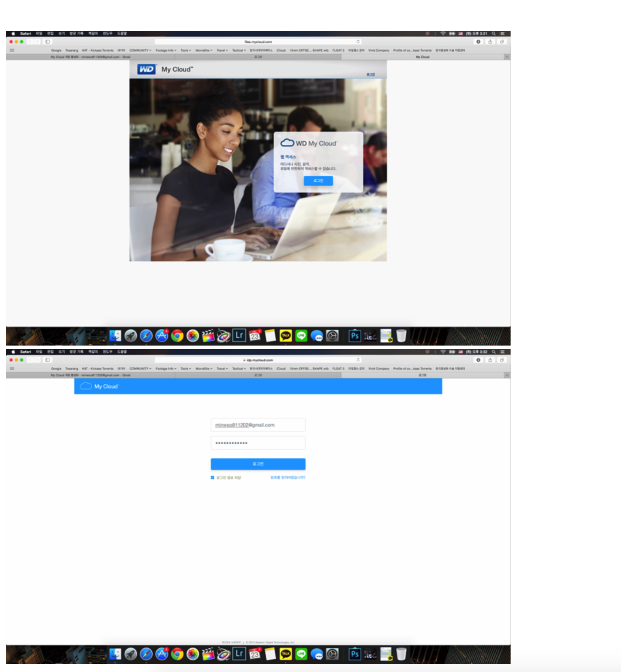This screenshot has height=672, width=621.
Task: Show all tabs in the files.mycloud.com window
Action: [502, 42]
